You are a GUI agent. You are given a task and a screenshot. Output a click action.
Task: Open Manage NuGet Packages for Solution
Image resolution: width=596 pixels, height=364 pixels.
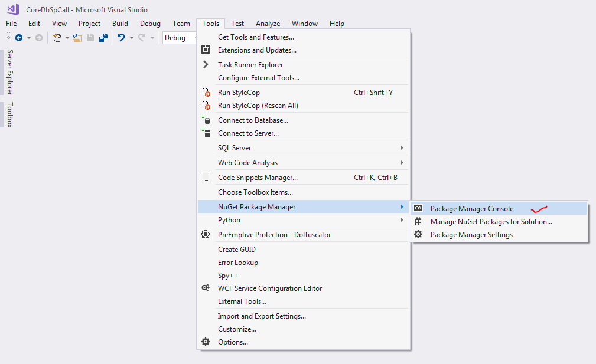[491, 222]
